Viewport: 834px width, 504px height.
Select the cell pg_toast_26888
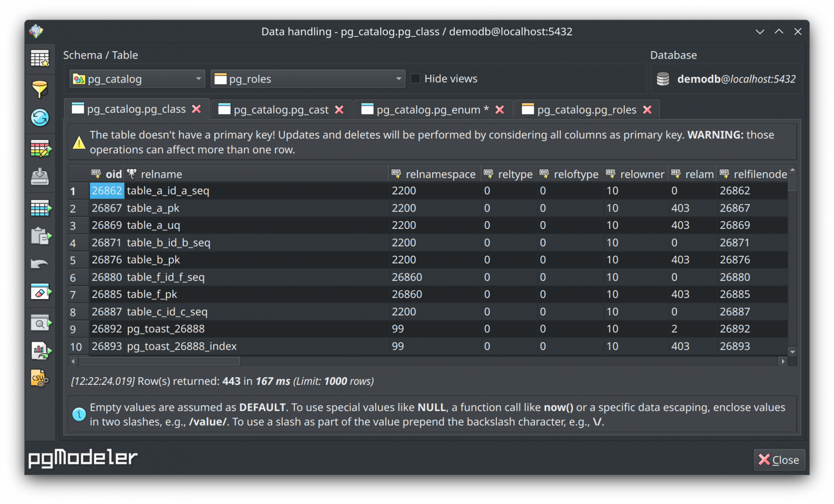click(x=256, y=329)
